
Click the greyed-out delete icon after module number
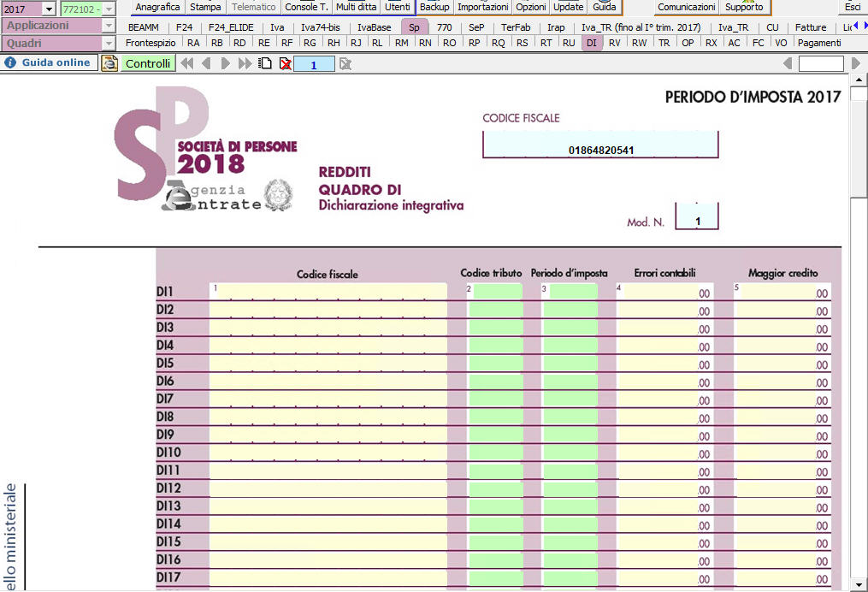pos(346,64)
